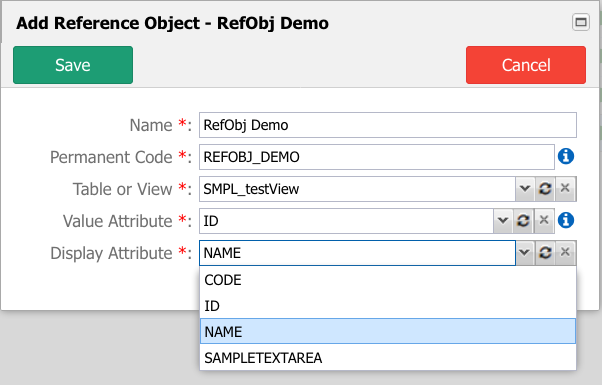Clear the Display Attribute selection
This screenshot has height=385, width=602.
coord(565,253)
